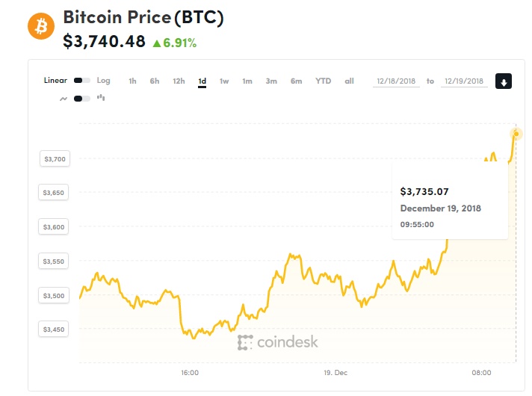Click the orange Bitcoin logo icon
Image resolution: width=532 pixels, height=396 pixels.
tap(41, 26)
